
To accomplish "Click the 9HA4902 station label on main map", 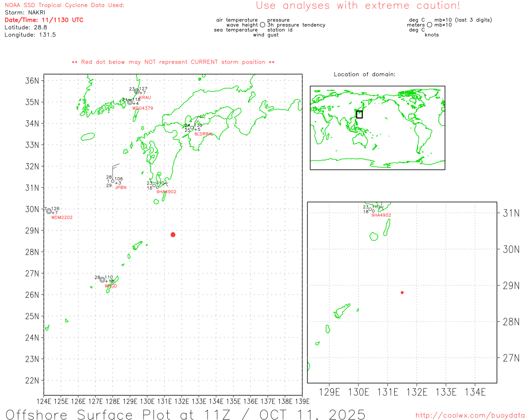I will coord(167,192).
